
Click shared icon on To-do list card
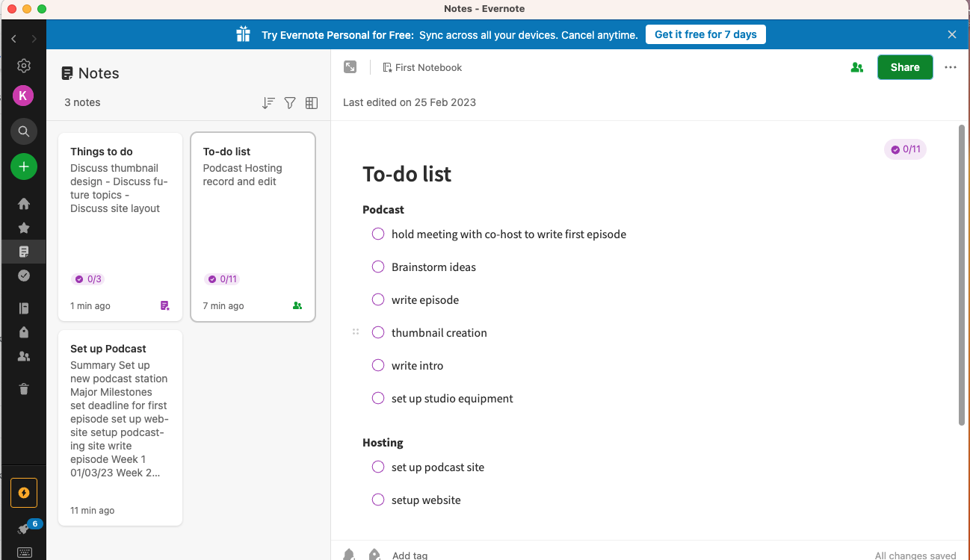click(297, 305)
